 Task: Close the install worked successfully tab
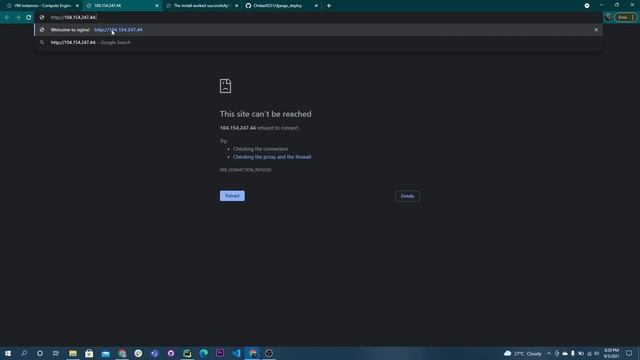point(236,6)
